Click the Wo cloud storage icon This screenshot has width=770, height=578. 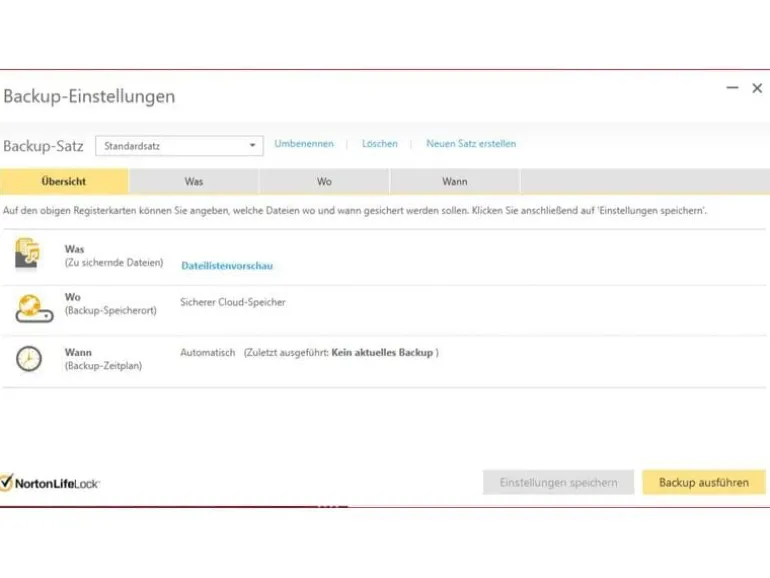pos(34,308)
